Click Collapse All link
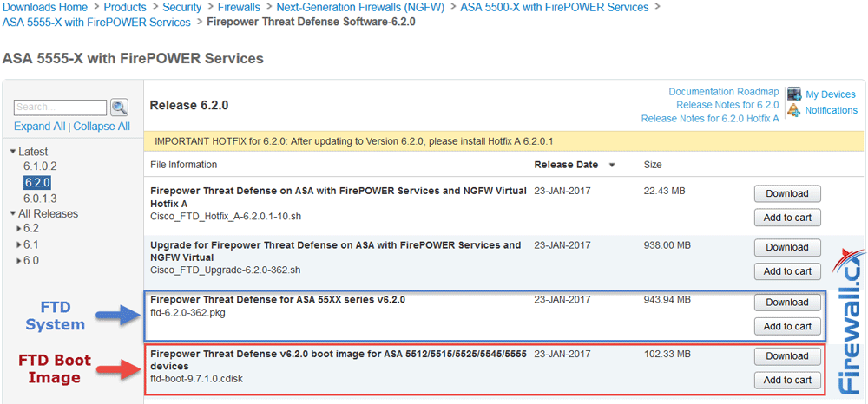The image size is (868, 404). (x=102, y=126)
